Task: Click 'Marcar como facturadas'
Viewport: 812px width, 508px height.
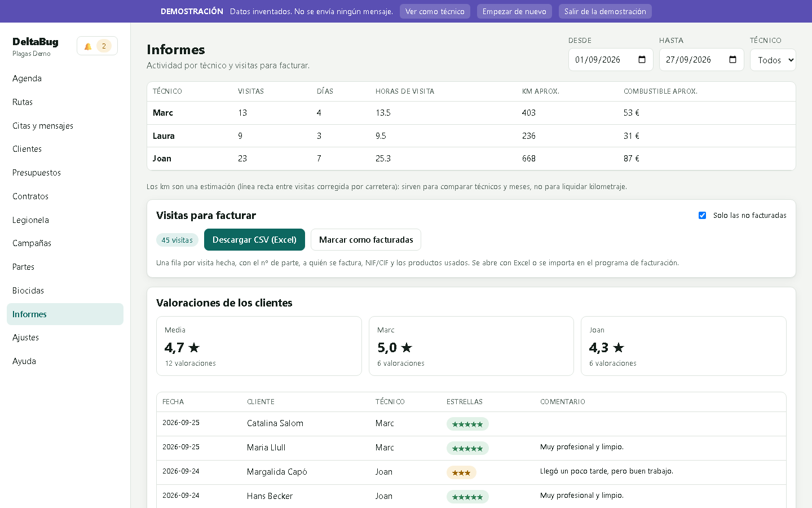Action: pos(366,240)
